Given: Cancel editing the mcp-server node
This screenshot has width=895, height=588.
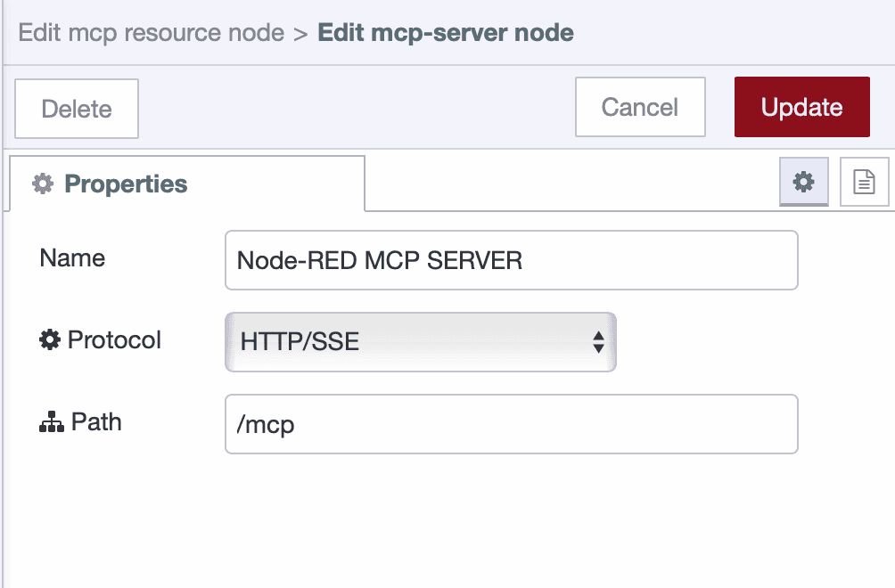Looking at the screenshot, I should (639, 107).
